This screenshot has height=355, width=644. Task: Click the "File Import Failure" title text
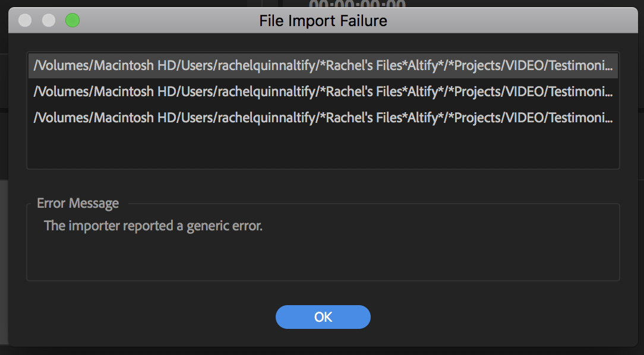(323, 21)
